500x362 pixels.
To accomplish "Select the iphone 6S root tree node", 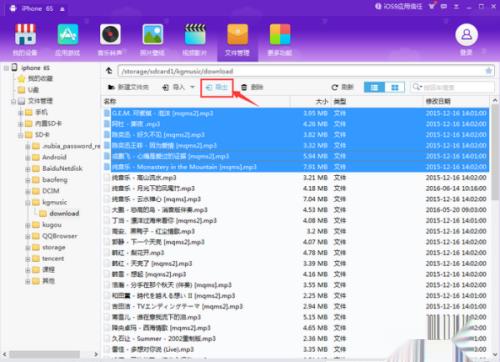I will (x=35, y=68).
